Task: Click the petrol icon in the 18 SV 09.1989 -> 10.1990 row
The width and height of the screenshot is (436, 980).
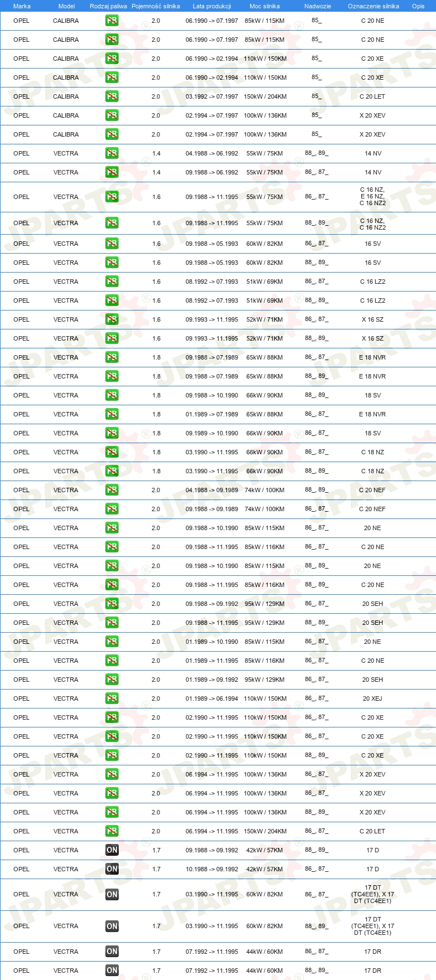Action: pyautogui.click(x=112, y=433)
